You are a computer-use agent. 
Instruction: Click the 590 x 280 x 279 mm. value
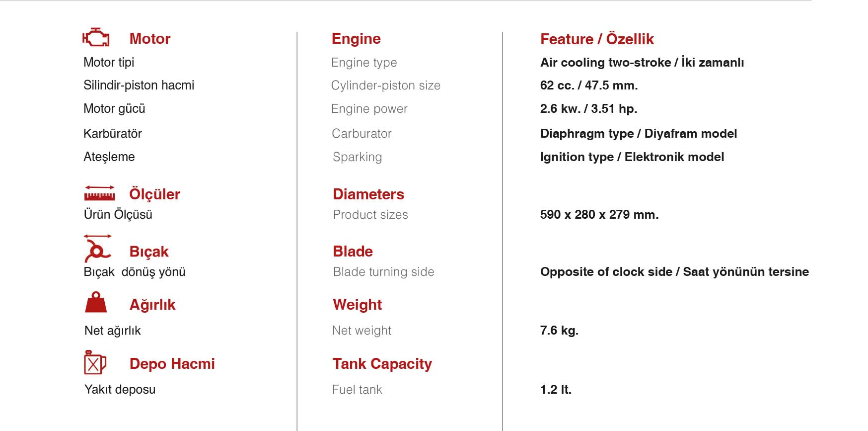point(599,215)
